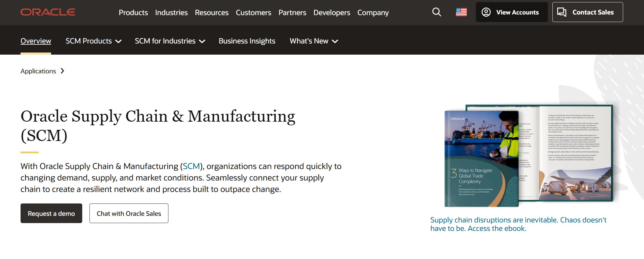The height and width of the screenshot is (259, 644).
Task: Open the Industries menu
Action: click(x=171, y=12)
